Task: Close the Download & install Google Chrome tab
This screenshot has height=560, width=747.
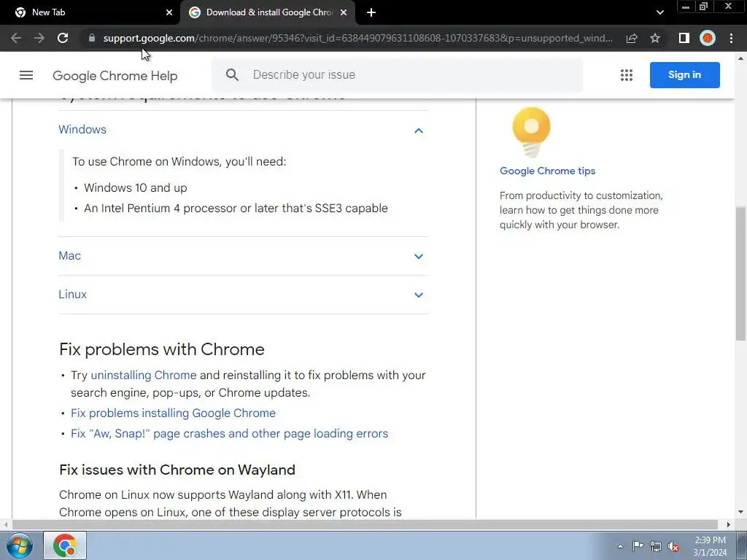Action: tap(344, 12)
